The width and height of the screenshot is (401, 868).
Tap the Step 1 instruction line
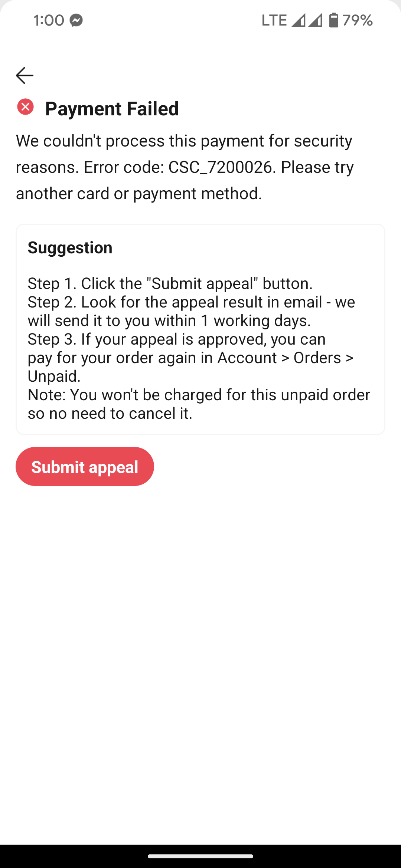[170, 283]
